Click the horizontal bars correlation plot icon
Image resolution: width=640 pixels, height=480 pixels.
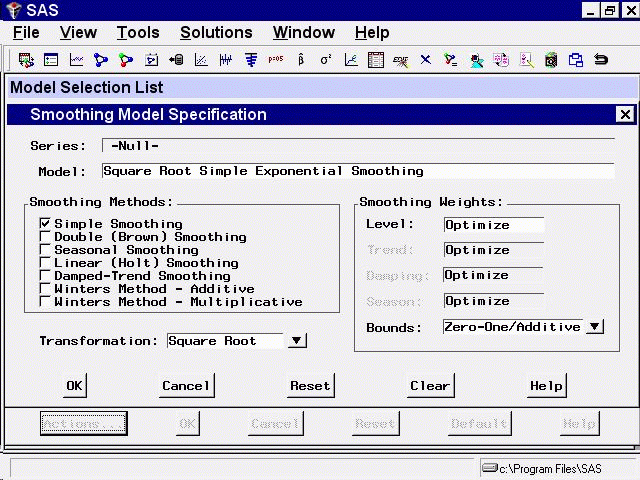click(251, 60)
